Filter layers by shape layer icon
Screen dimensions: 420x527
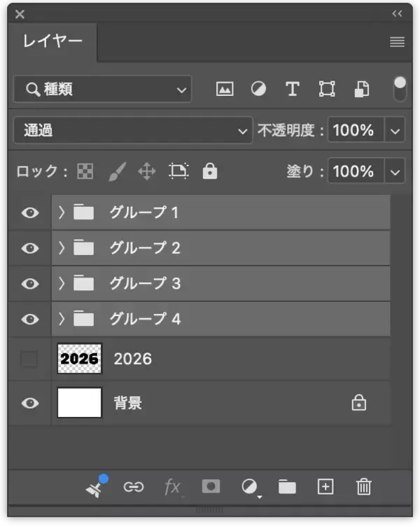[327, 89]
